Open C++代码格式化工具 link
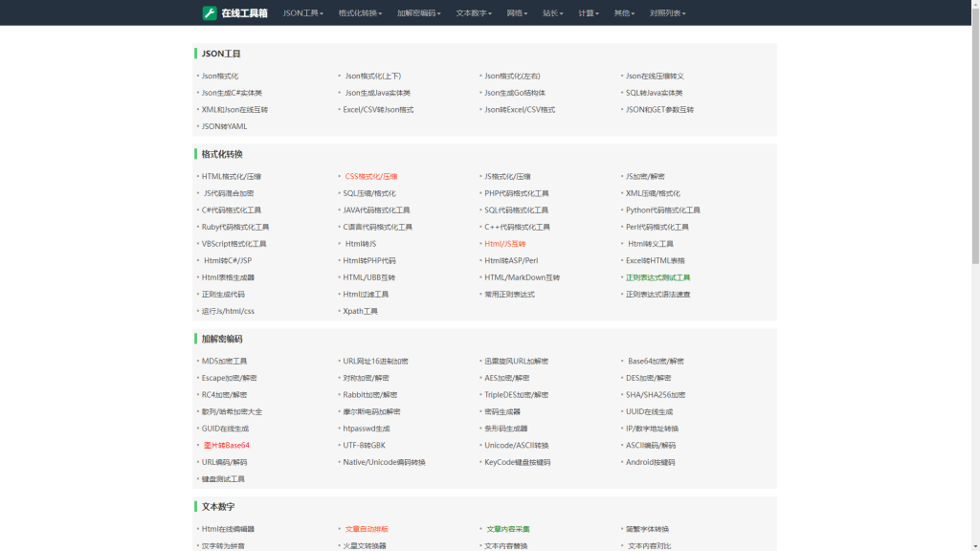 (x=518, y=228)
